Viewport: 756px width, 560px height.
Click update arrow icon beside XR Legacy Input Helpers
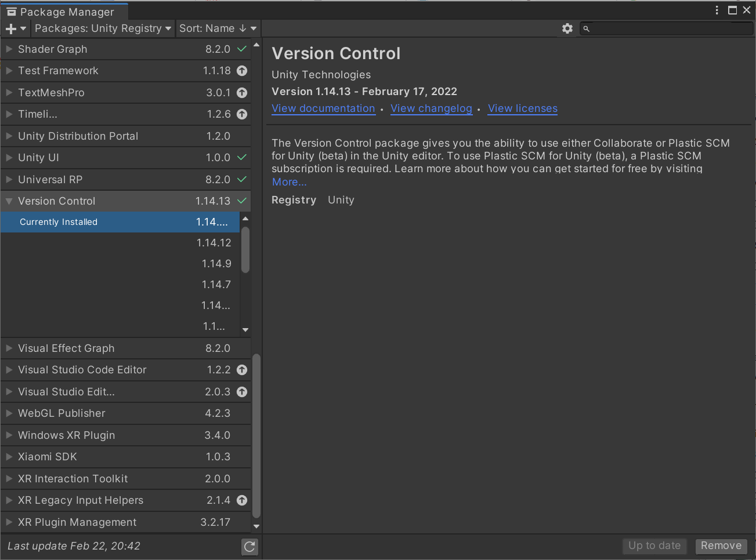[242, 500]
